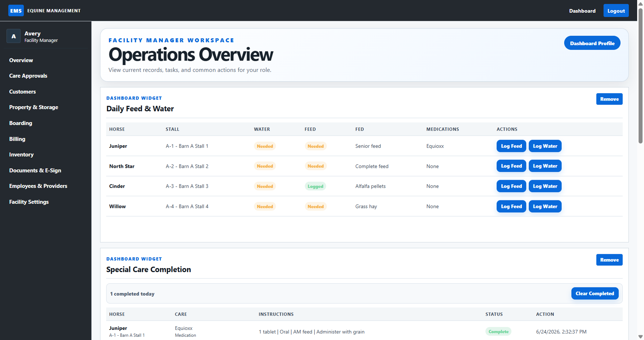The height and width of the screenshot is (340, 644).
Task: Remove the Special Care Completion widget
Action: click(609, 260)
